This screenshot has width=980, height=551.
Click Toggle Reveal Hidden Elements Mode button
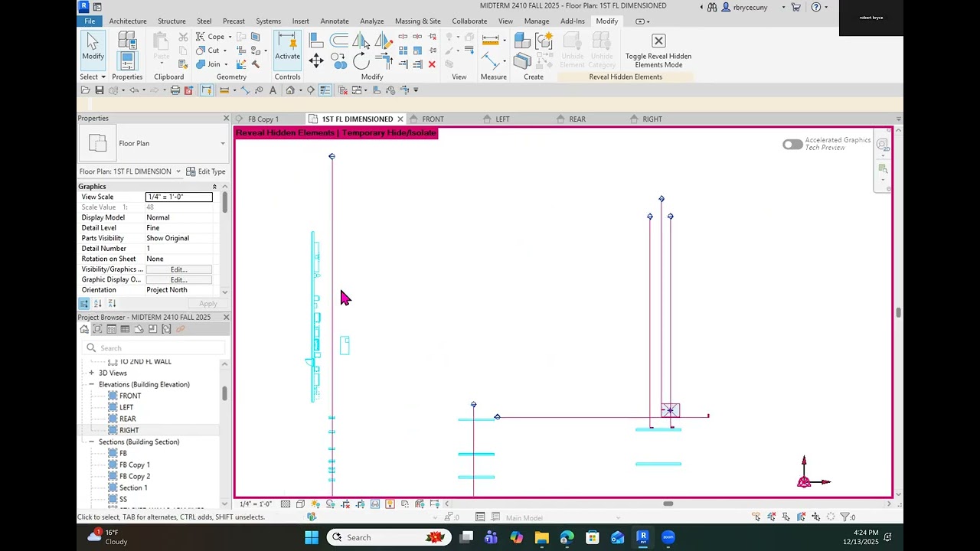point(658,51)
